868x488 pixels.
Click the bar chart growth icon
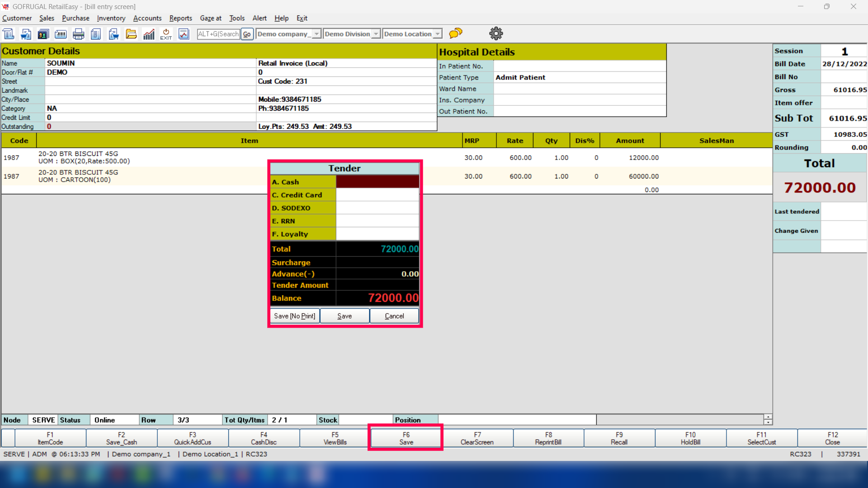[x=149, y=34]
